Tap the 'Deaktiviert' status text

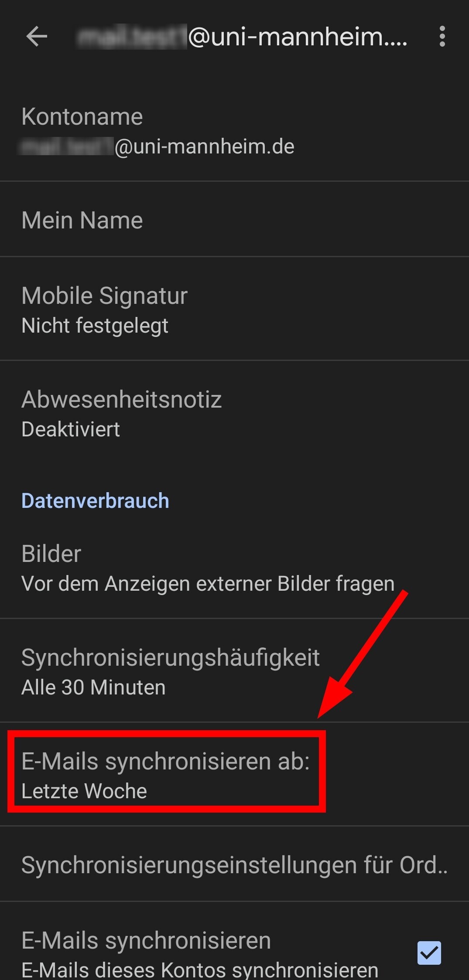pos(71,429)
